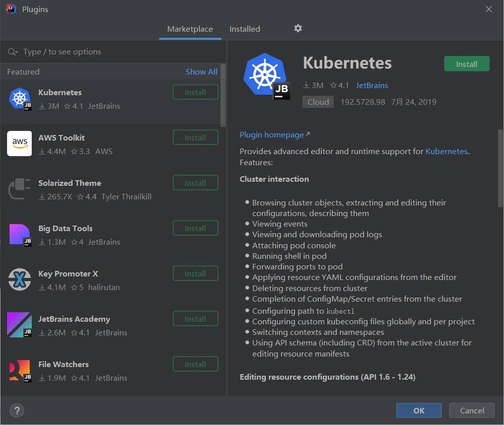
Task: Click the large Kubernetes logo in details
Action: [266, 76]
